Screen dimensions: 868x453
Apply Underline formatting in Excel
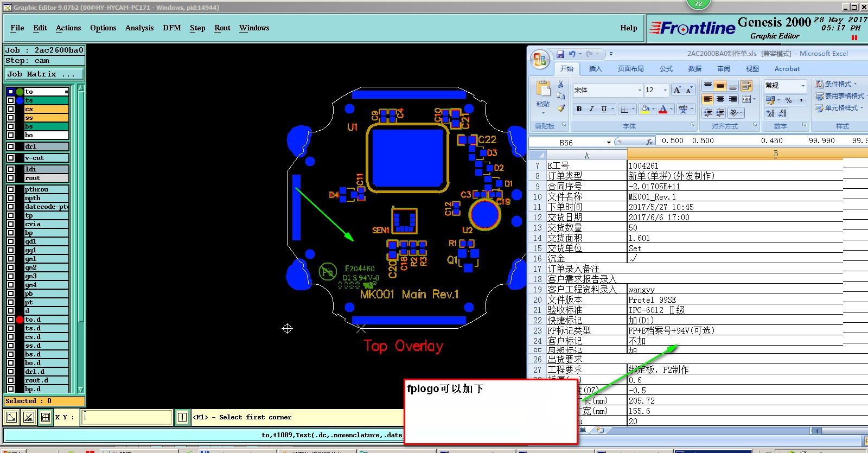[604, 109]
